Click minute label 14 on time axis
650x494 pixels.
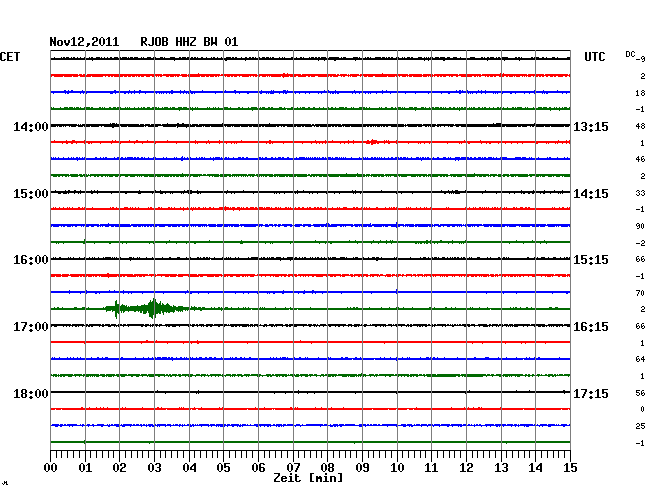coord(535,468)
